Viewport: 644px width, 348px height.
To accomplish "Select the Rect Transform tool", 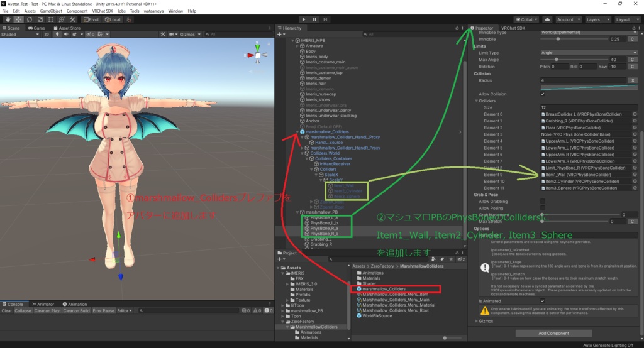I will coord(50,19).
